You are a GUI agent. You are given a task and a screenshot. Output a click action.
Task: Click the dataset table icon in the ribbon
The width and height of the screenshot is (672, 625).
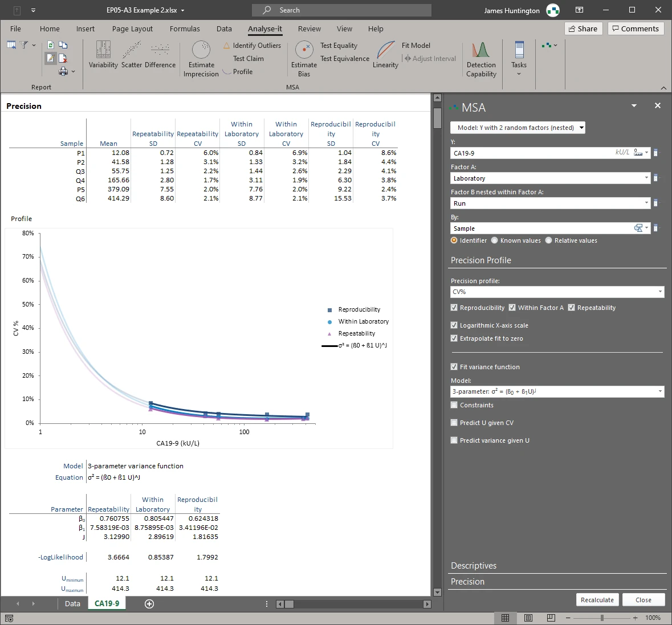point(11,44)
